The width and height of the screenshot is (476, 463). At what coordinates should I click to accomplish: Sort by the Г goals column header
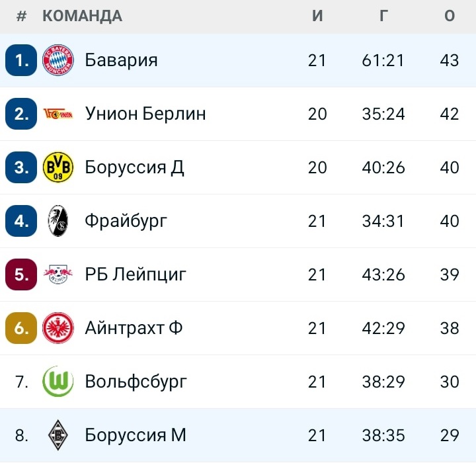pyautogui.click(x=383, y=16)
